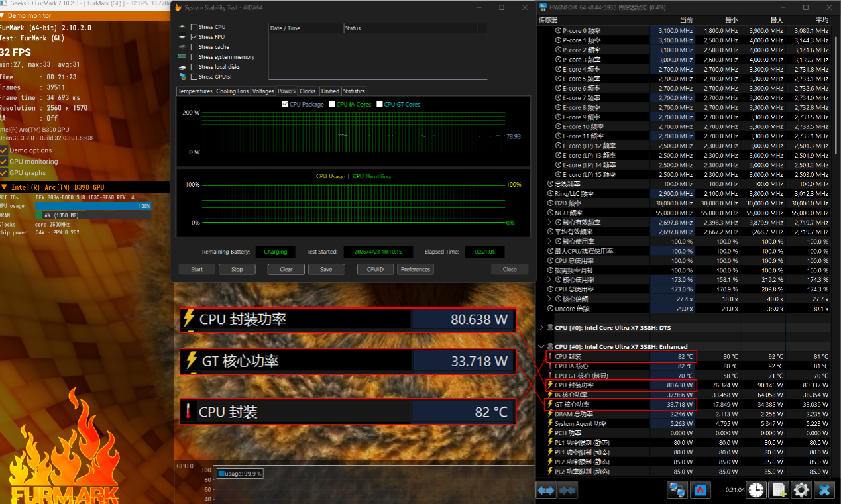
Task: Click the CPU 封装 thermometer icon in HWiNFO list
Action: tap(550, 356)
